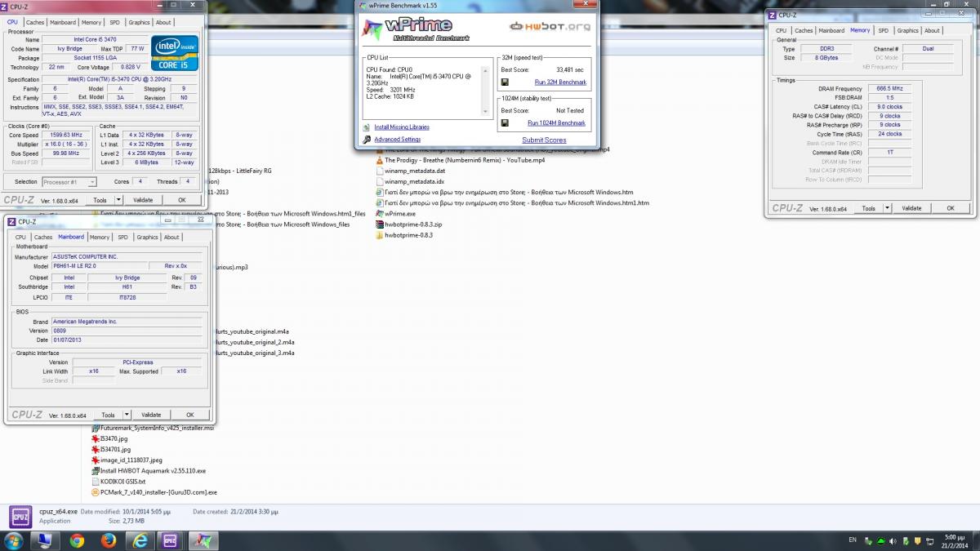
Task: Click the EN language indicator
Action: coord(853,540)
